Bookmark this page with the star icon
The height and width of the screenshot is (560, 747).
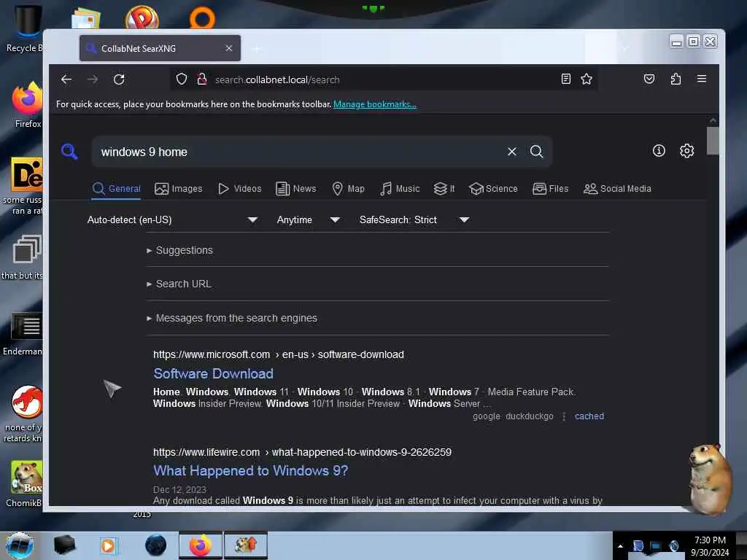click(x=587, y=79)
